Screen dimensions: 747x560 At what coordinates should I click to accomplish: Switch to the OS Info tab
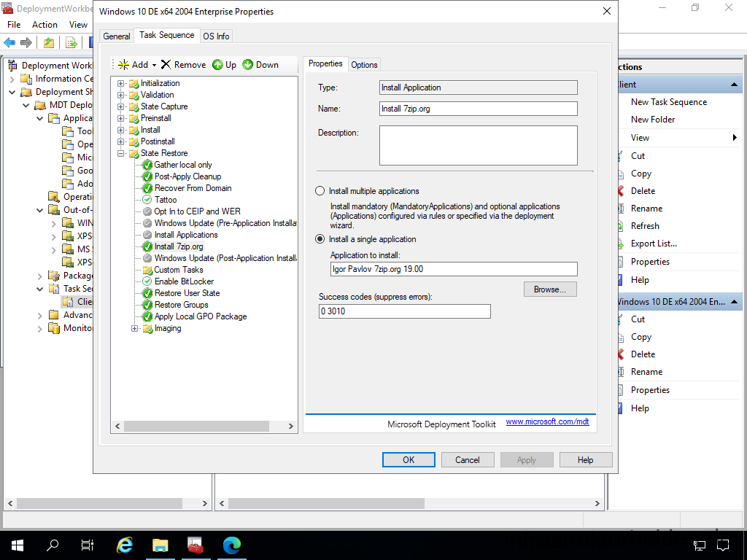tap(216, 36)
